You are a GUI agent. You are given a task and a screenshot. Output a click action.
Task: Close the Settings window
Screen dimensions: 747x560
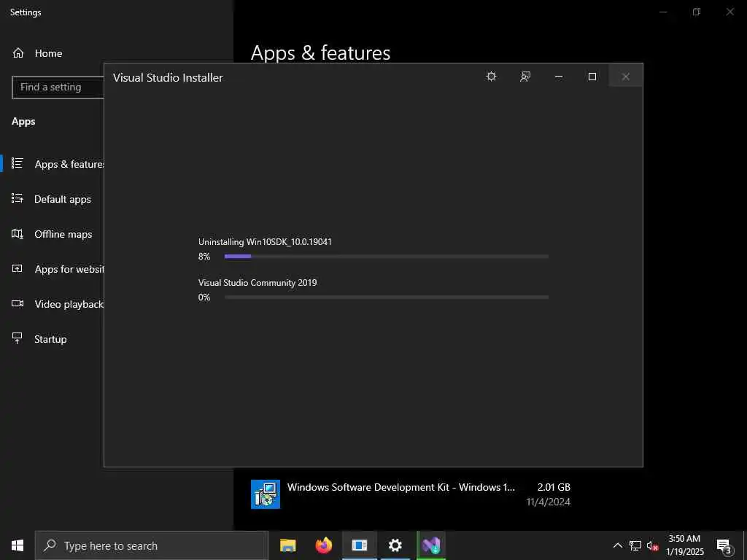[729, 12]
